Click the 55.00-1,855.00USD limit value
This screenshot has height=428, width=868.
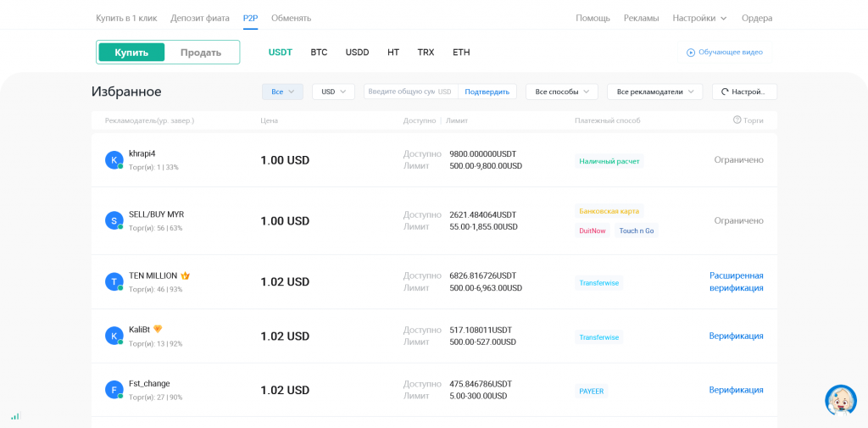click(483, 227)
